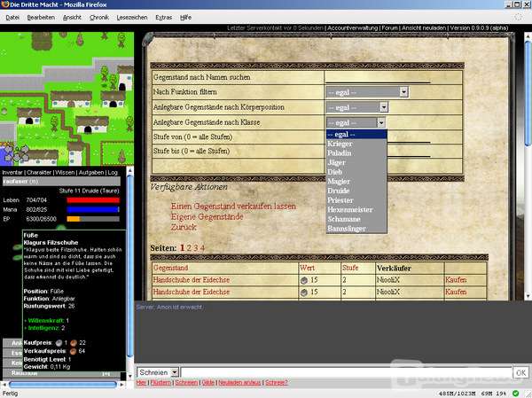Click green status icon in status bar
The height and width of the screenshot is (398, 532).
[x=515, y=394]
